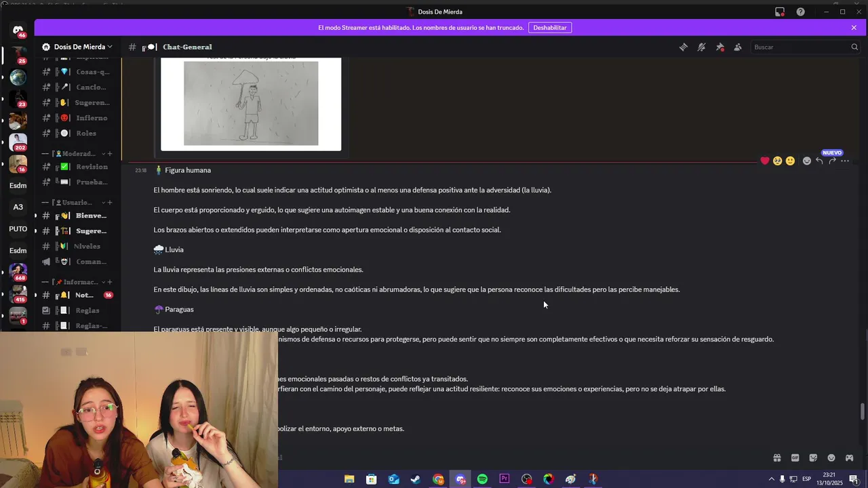The height and width of the screenshot is (488, 868).
Task: Select the globe server icon
Action: 18,77
